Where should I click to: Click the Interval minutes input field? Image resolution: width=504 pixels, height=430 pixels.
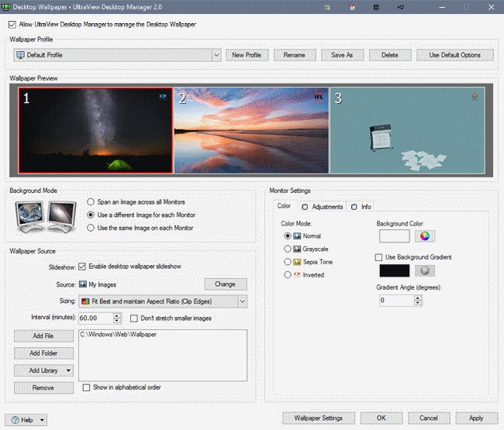point(96,318)
